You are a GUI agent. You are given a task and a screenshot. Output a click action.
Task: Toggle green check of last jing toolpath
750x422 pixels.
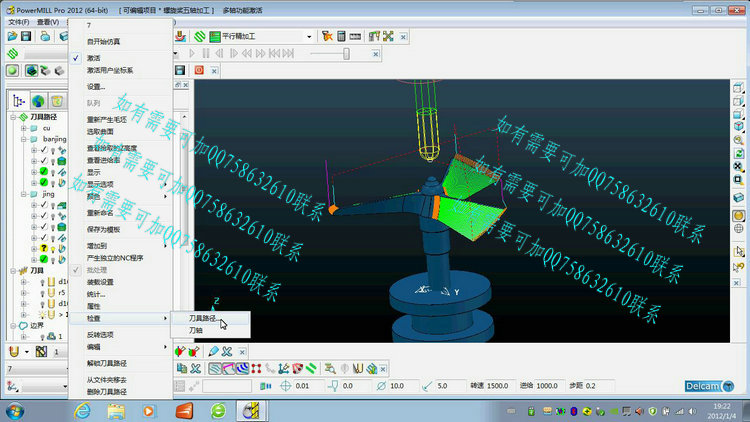click(x=44, y=259)
